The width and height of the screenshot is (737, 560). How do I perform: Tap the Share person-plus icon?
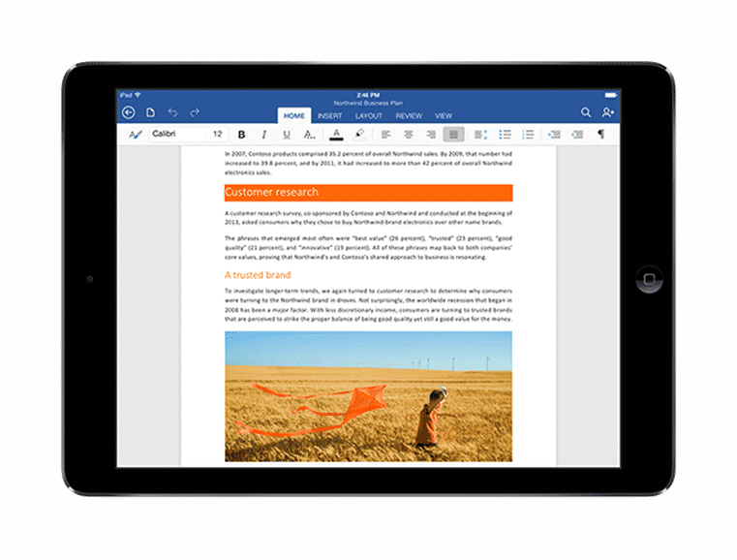[x=608, y=113]
